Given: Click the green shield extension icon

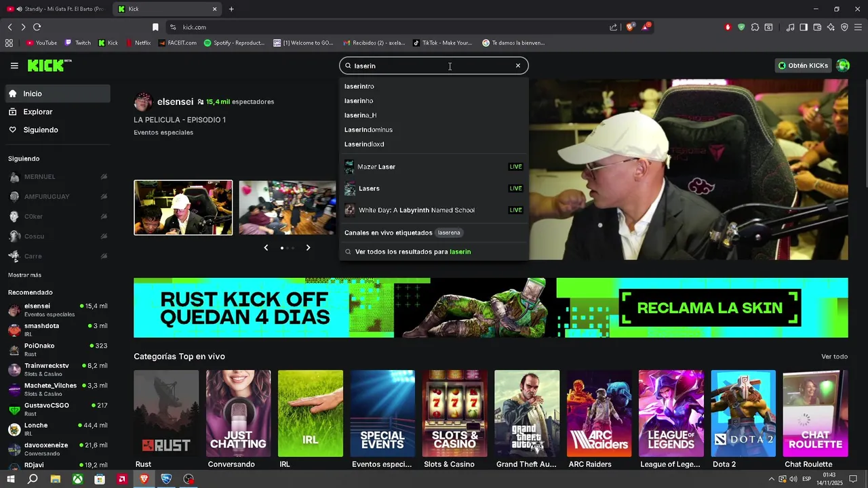Looking at the screenshot, I should pos(741,27).
